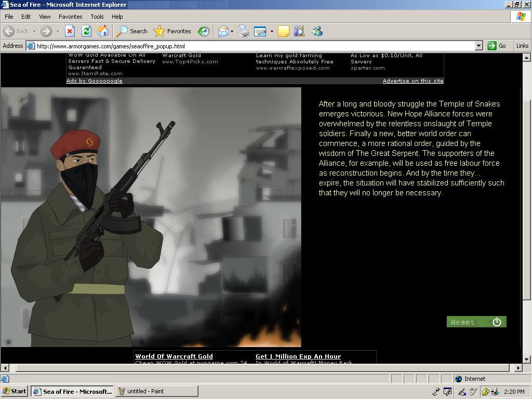Open the View menu

pos(45,17)
